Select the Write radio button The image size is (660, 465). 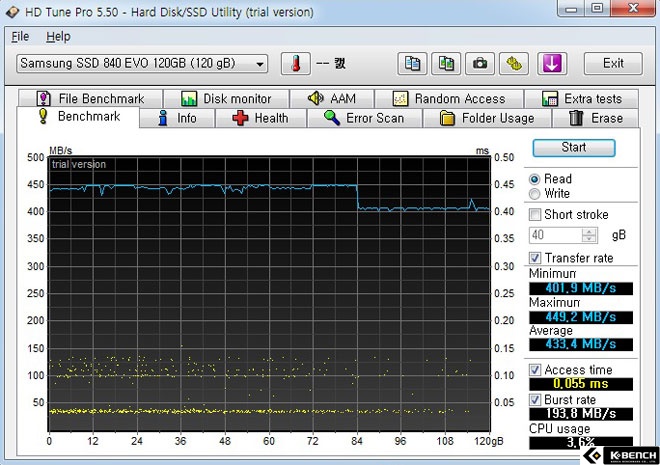535,194
